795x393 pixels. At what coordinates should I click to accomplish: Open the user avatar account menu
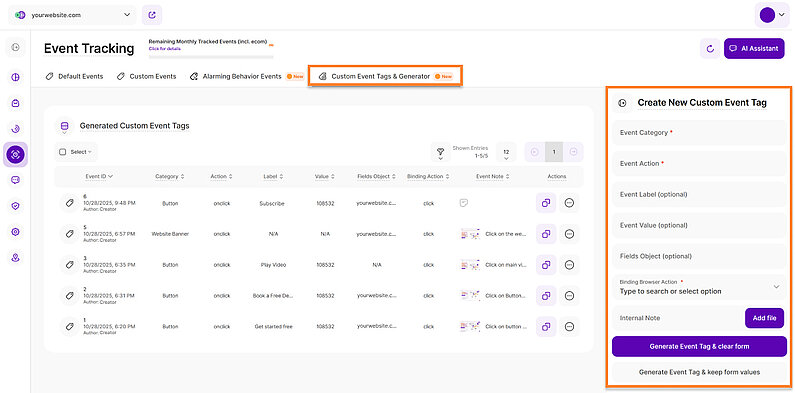point(772,15)
